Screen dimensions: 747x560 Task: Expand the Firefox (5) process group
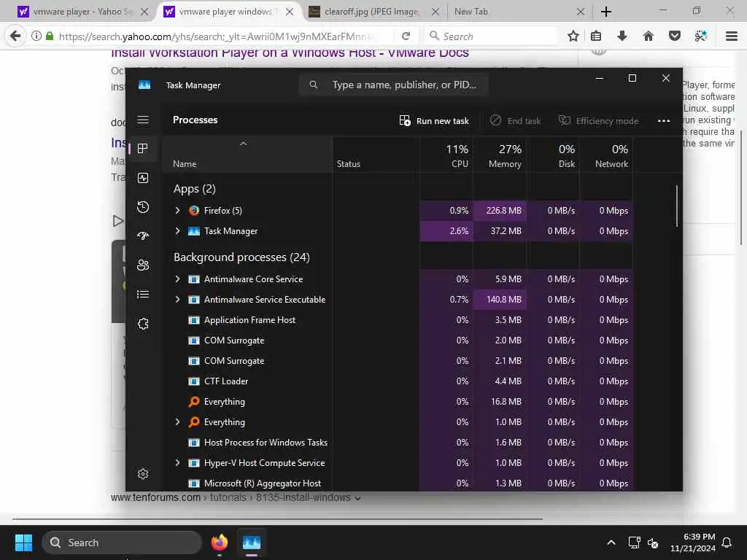click(x=177, y=211)
